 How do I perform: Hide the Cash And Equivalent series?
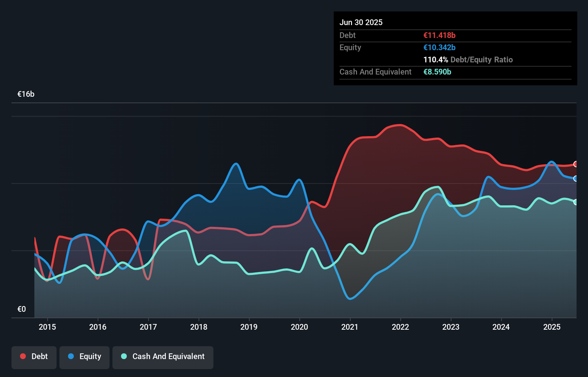tap(163, 357)
